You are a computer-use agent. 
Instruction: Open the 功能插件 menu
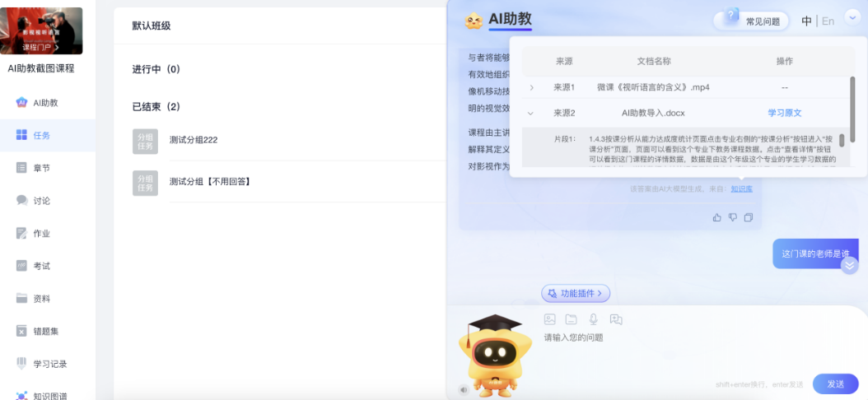[576, 293]
